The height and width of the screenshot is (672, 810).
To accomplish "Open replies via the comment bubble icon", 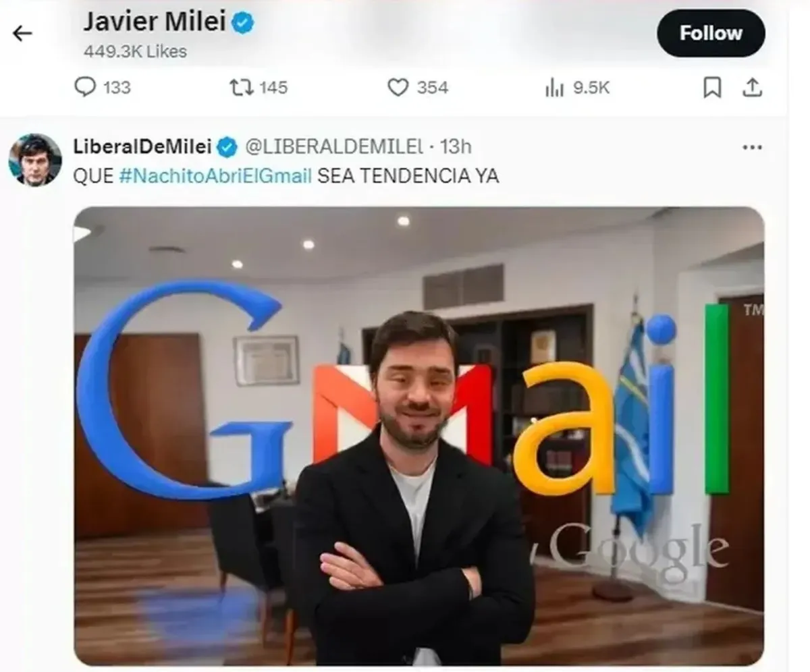I will point(84,88).
